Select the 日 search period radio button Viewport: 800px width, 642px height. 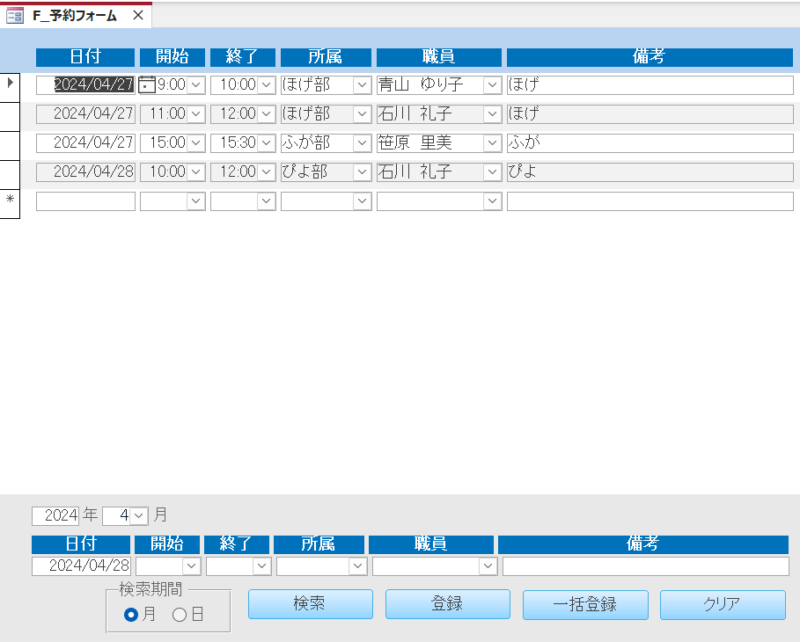click(x=180, y=615)
